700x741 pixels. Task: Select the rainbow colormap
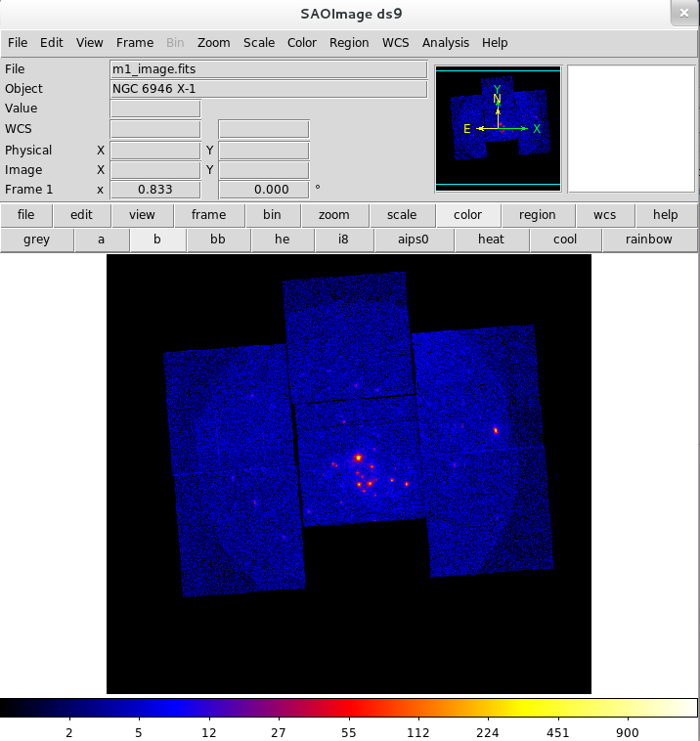[649, 240]
